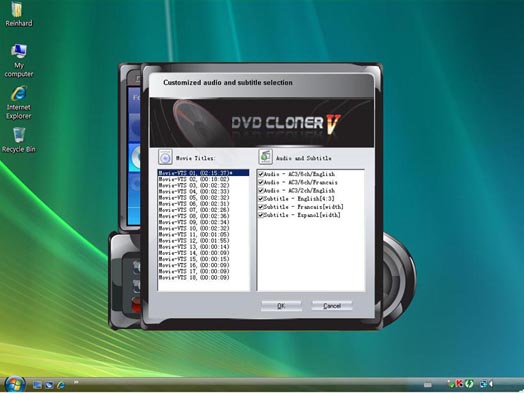
Task: Click the Movie Titles disc icon
Action: click(165, 157)
